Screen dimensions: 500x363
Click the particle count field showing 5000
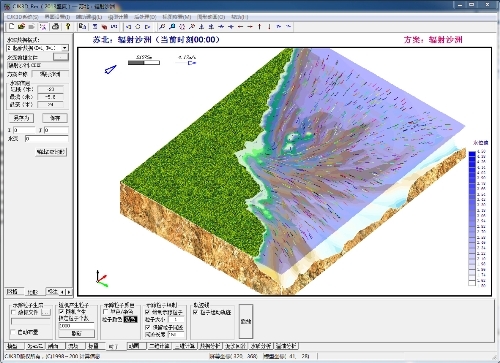click(x=77, y=326)
